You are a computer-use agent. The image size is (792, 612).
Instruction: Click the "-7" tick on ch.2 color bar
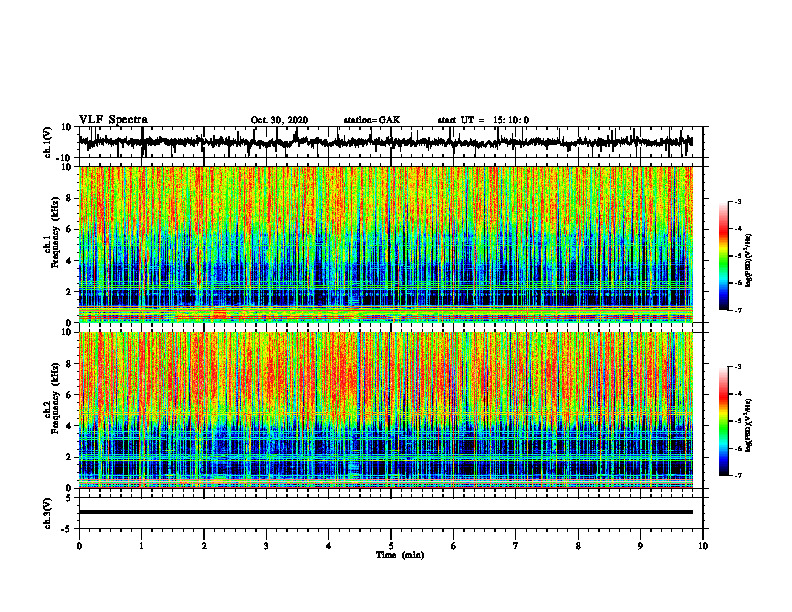[x=737, y=475]
